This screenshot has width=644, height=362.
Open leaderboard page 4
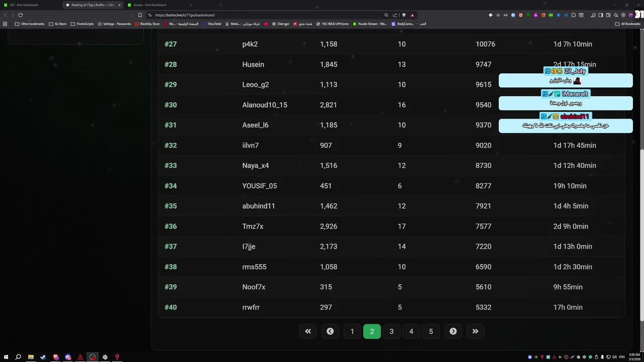point(411,331)
